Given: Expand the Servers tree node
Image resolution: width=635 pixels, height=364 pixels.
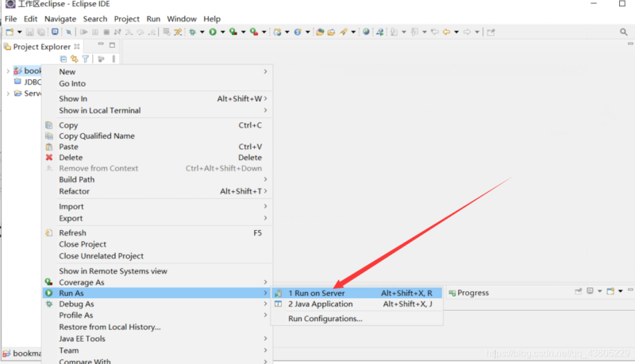Looking at the screenshot, I should coord(8,94).
